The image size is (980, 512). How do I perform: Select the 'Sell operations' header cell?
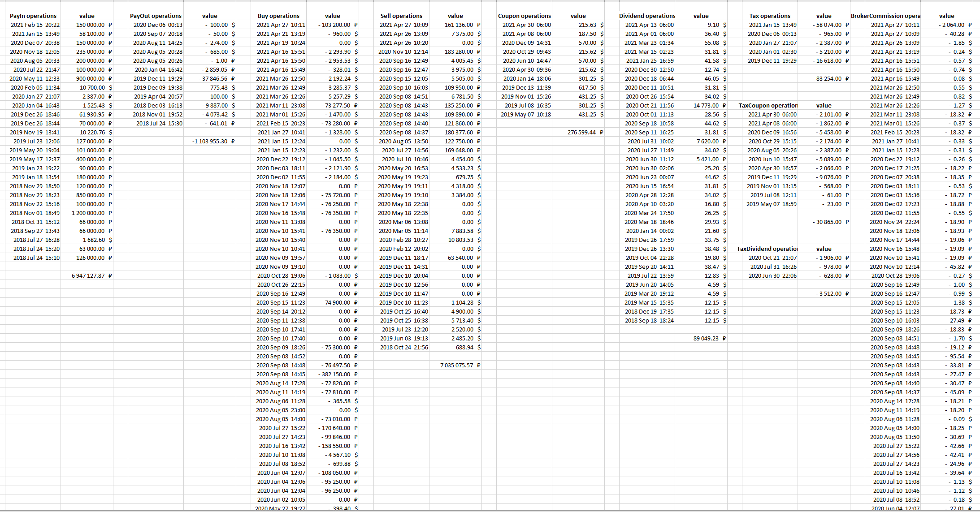coord(401,16)
